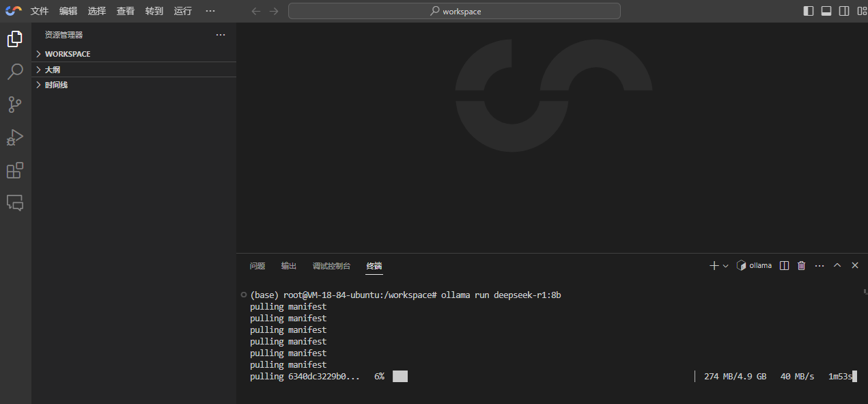Screen dimensions: 868x404
Task: Open the Explorer view in activity bar
Action: point(15,39)
